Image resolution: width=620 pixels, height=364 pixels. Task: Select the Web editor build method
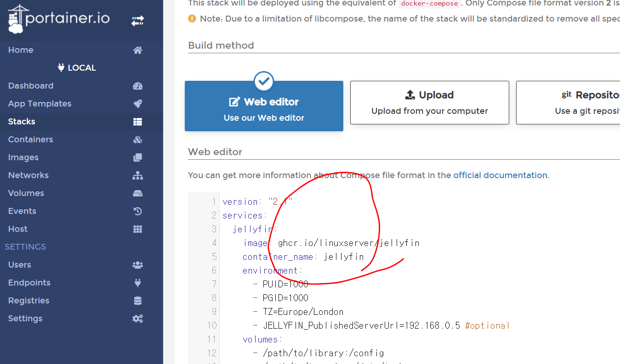coord(264,106)
